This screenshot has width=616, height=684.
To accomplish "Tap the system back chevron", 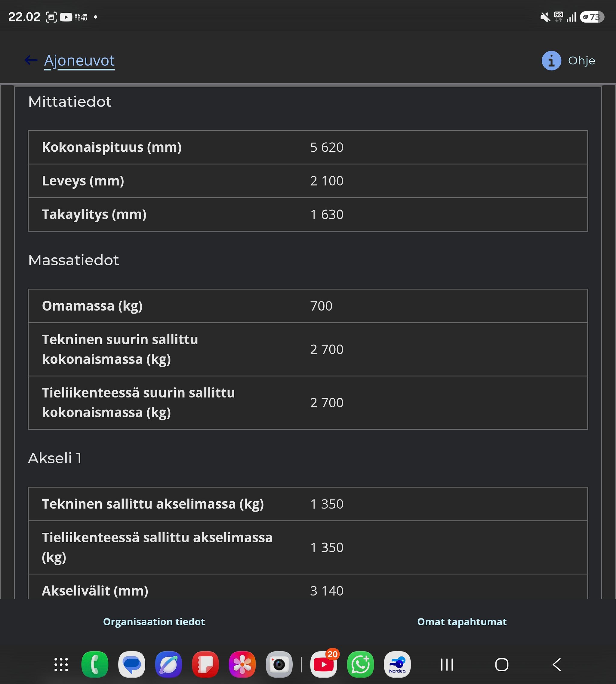I will tap(557, 665).
